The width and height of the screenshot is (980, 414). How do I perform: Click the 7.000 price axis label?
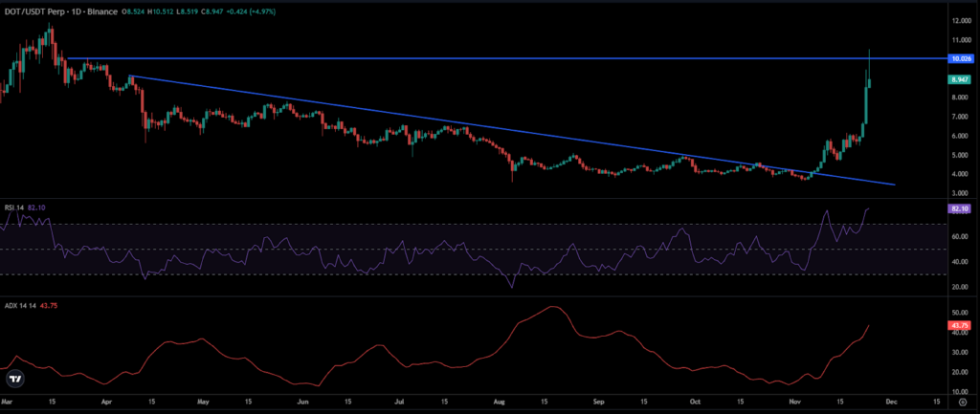tap(959, 117)
